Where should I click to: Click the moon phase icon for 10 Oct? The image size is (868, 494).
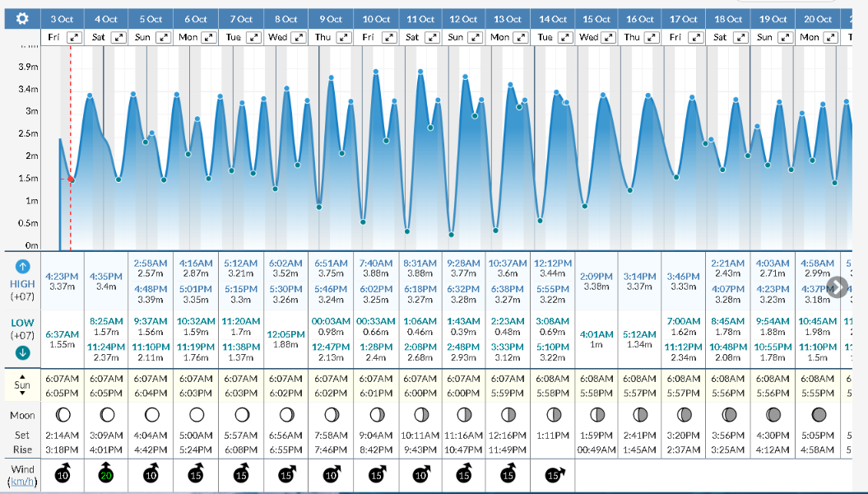tap(376, 415)
